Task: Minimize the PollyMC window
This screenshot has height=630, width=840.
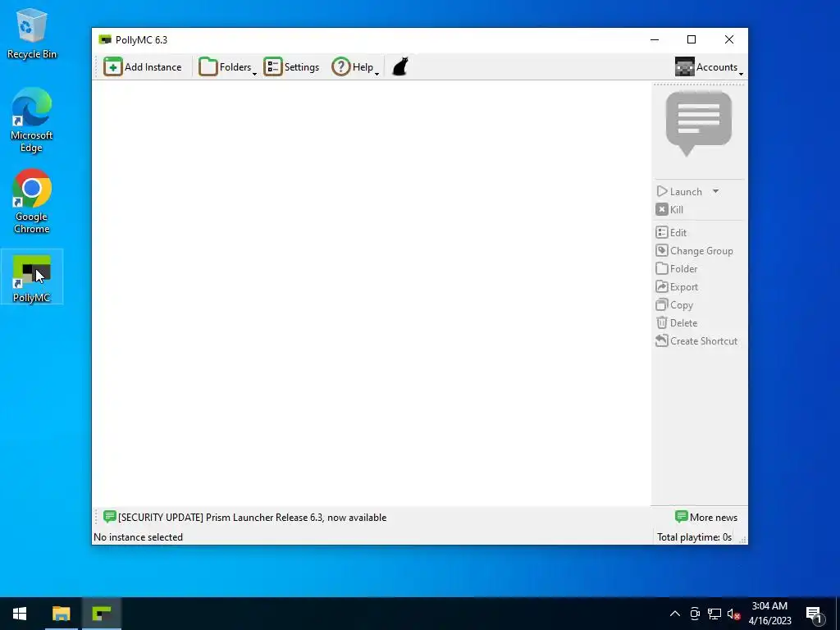Action: pos(655,39)
